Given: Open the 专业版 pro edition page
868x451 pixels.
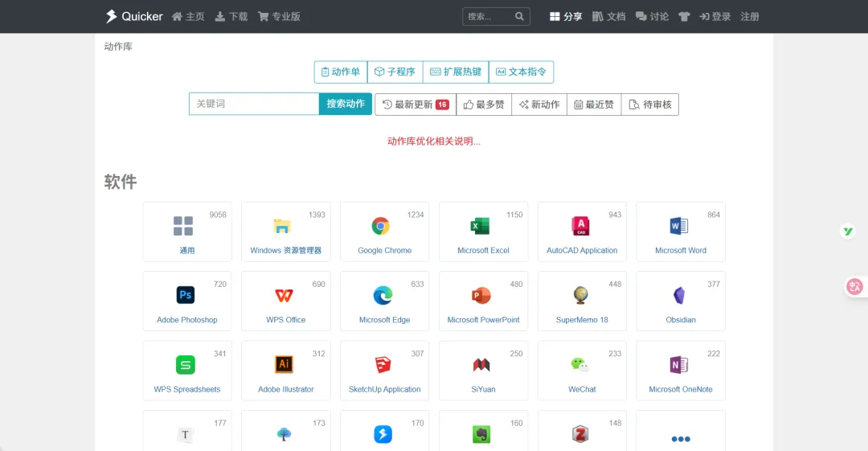Looking at the screenshot, I should coord(279,17).
